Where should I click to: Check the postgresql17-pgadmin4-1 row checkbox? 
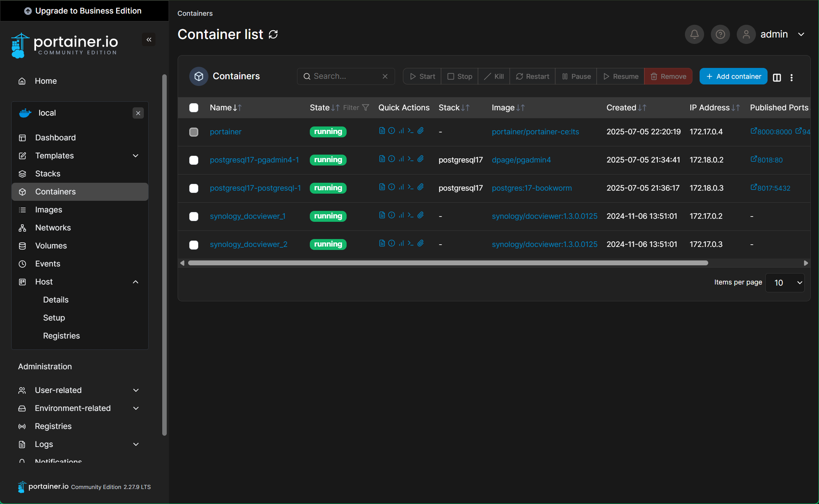pos(194,160)
